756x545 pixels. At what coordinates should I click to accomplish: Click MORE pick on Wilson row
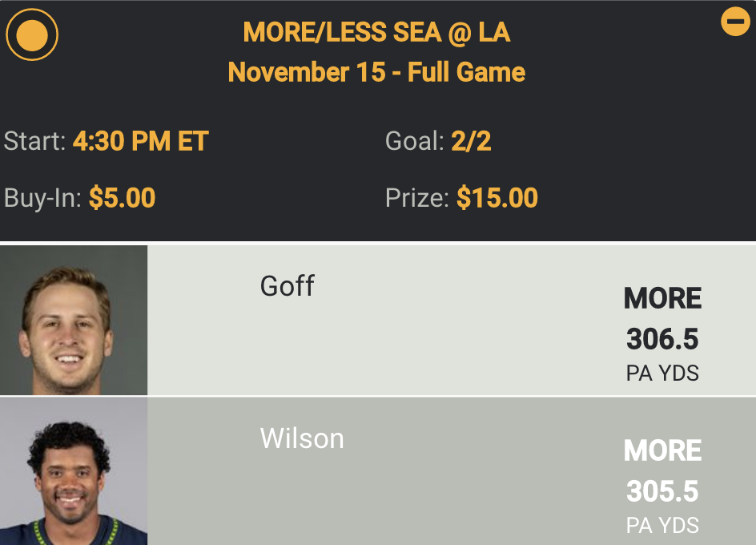click(x=662, y=451)
